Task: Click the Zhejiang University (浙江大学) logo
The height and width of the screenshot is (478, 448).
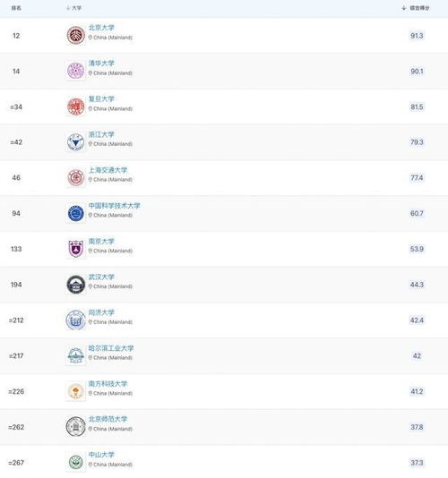Action: pos(75,142)
